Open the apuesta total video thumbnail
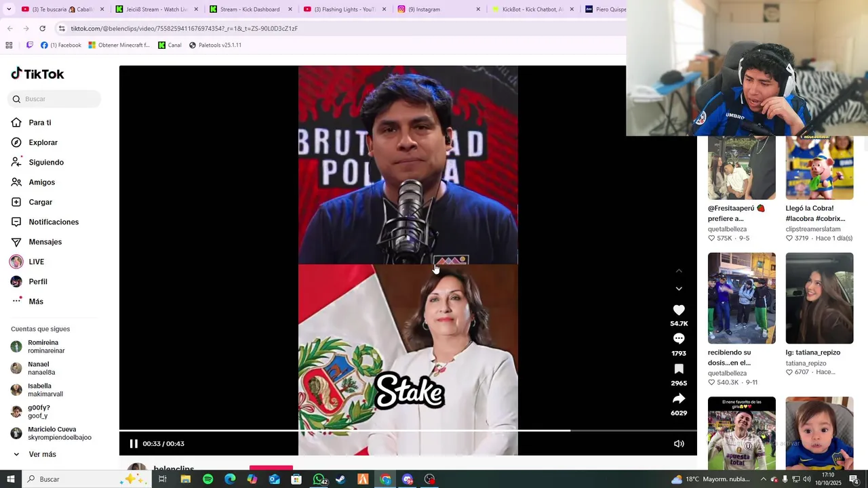The width and height of the screenshot is (868, 488). pos(742,432)
